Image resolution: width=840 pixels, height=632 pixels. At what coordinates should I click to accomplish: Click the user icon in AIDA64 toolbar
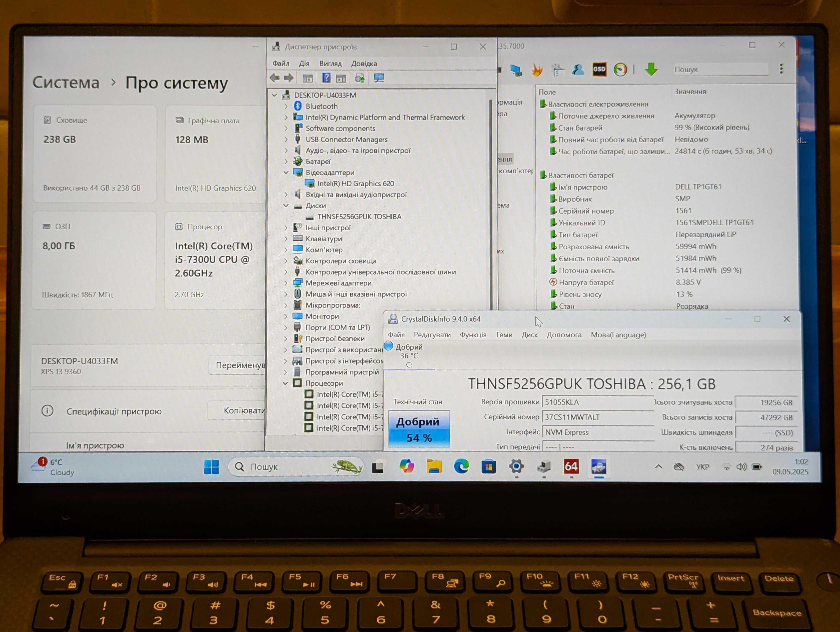tap(578, 69)
